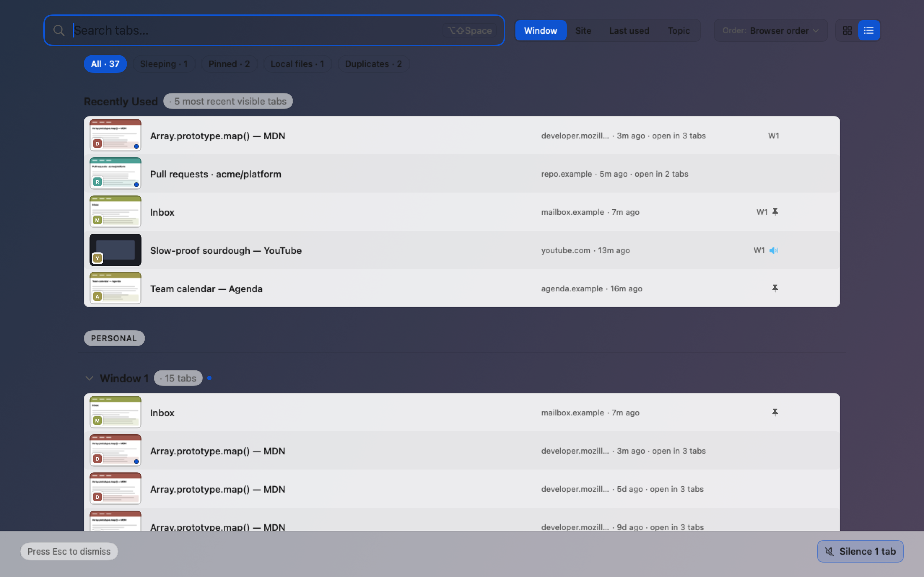This screenshot has height=577, width=924.
Task: Select the list view layout icon
Action: pyautogui.click(x=869, y=31)
